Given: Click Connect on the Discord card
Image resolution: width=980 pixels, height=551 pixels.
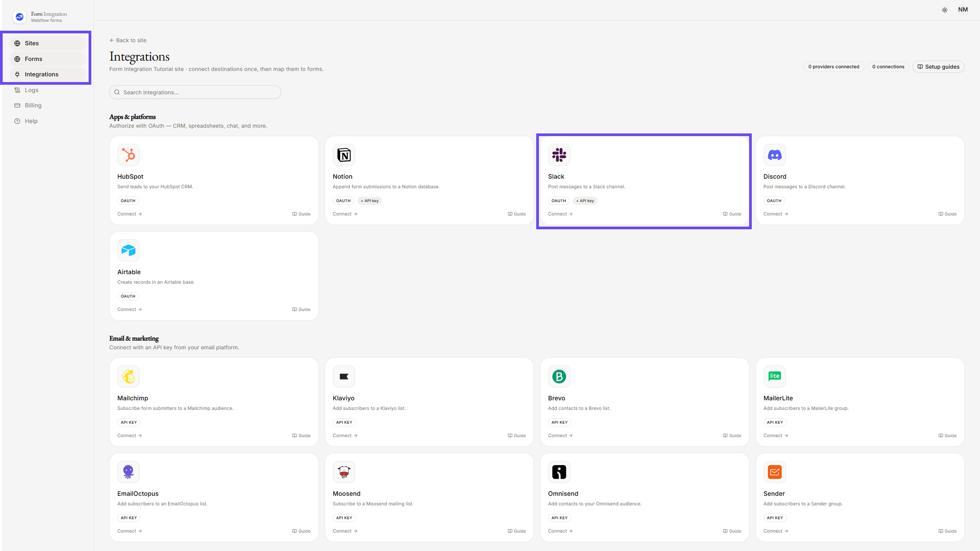Looking at the screenshot, I should [x=776, y=214].
